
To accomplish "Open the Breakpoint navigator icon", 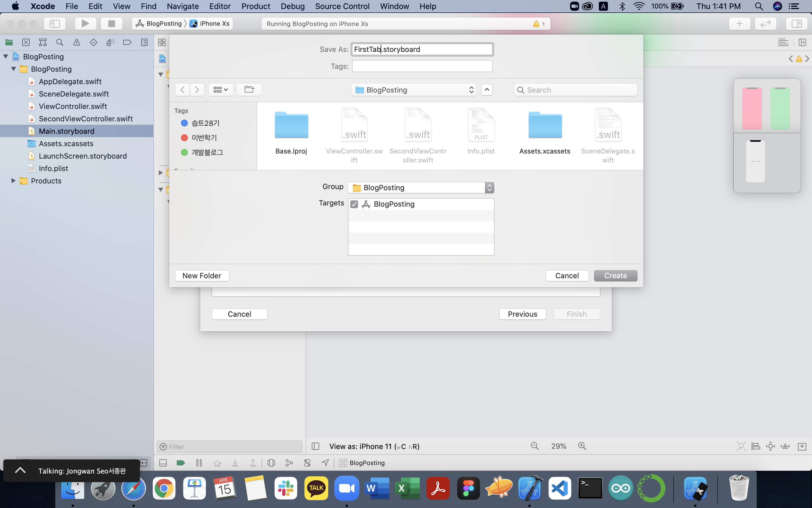I will pos(127,42).
